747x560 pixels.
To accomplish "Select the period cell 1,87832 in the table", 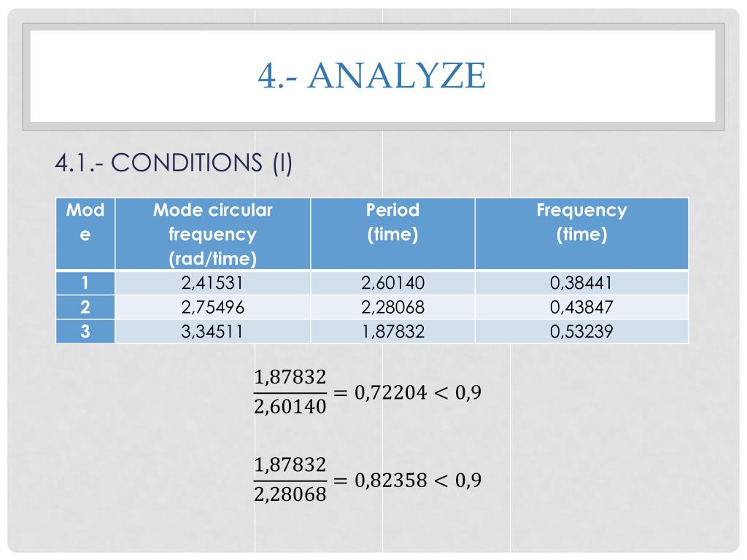I will [392, 332].
